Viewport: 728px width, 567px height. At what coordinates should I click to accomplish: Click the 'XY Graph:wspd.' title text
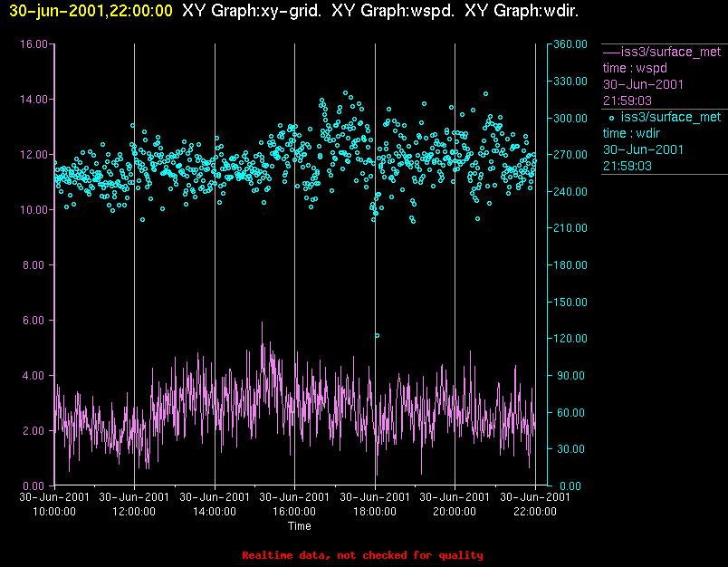click(393, 11)
